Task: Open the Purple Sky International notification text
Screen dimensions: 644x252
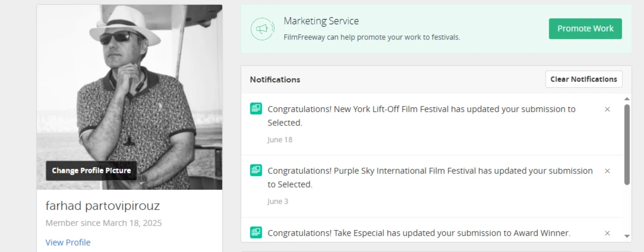Action: tap(430, 177)
